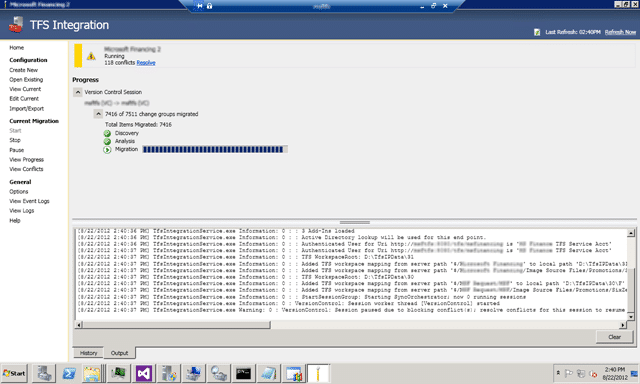Stop the current migration
Image resolution: width=640 pixels, height=384 pixels.
15,140
